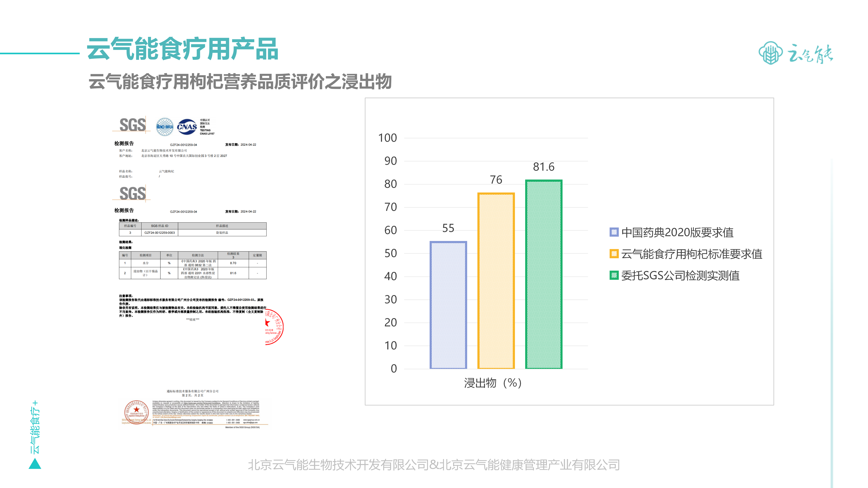The height and width of the screenshot is (488, 868).
Task: Click the page indicator 第 2 页, 共 2 页
Action: tap(192, 395)
